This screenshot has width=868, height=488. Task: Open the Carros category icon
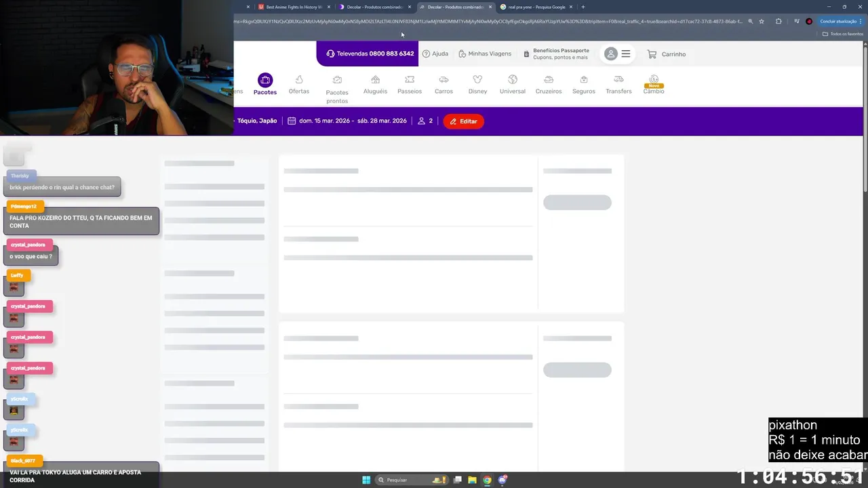pos(443,80)
